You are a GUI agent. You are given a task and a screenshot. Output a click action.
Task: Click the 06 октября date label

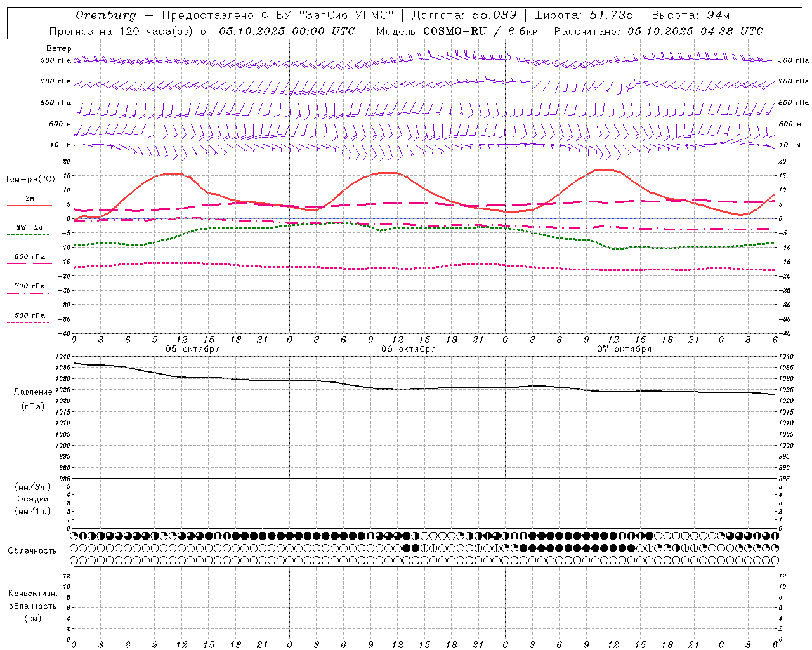(409, 349)
